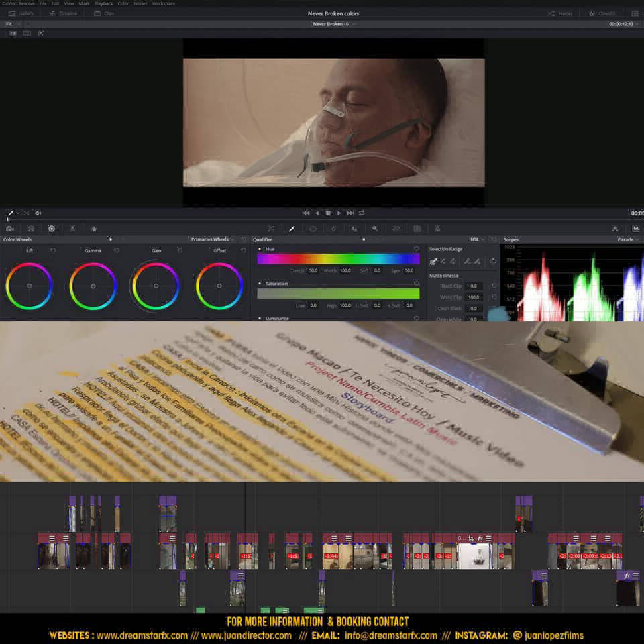Select the white background clip thumbnail in timeline
This screenshot has height=644, width=644.
coord(475,555)
